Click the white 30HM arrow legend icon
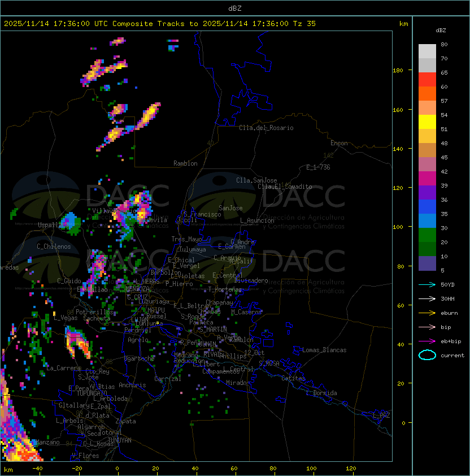This screenshot has height=476, width=470. pos(427,298)
